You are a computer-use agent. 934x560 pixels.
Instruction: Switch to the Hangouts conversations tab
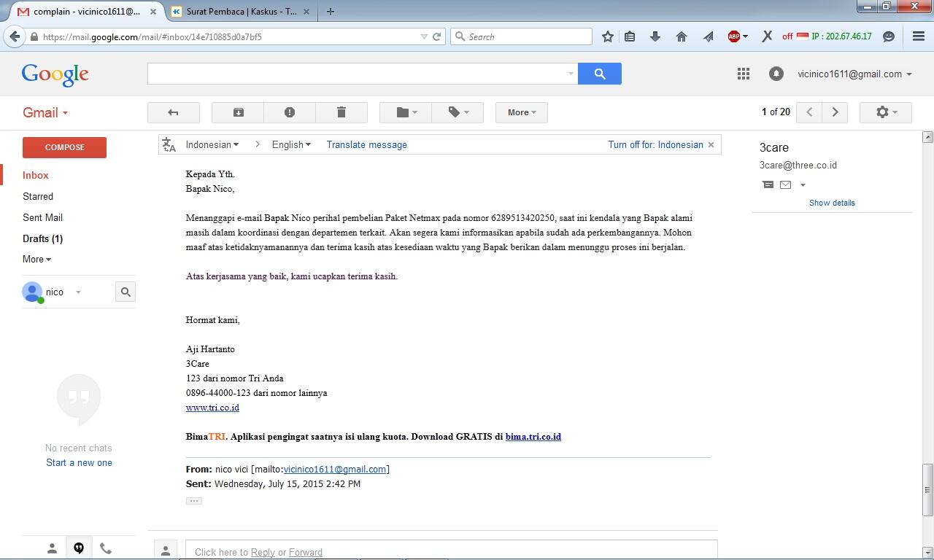click(x=79, y=548)
